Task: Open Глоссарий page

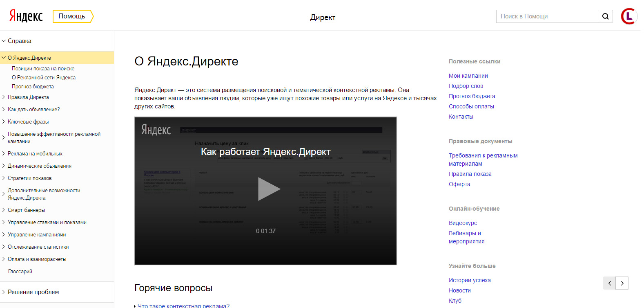Action: coord(20,271)
